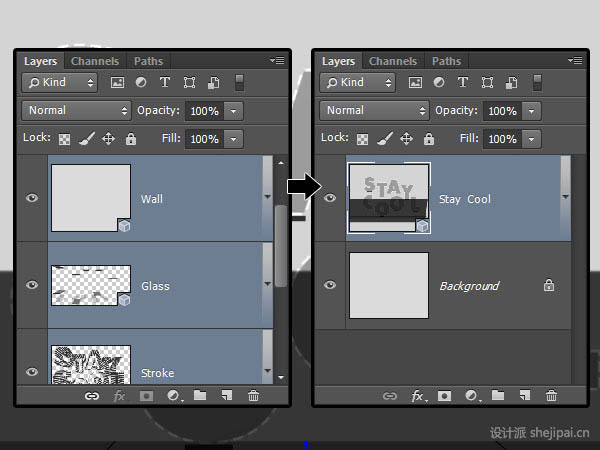Open Opacity slider arrow in left panel
This screenshot has width=600, height=450.
pyautogui.click(x=233, y=111)
